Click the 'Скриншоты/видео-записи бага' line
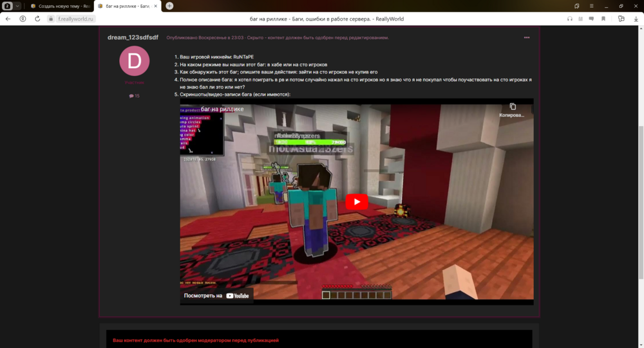The width and height of the screenshot is (644, 348). (x=235, y=95)
